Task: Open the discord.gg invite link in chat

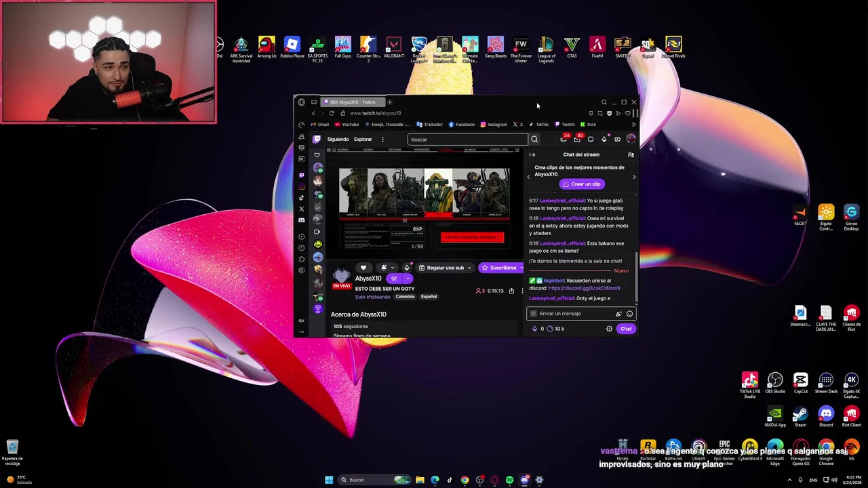Action: click(584, 288)
